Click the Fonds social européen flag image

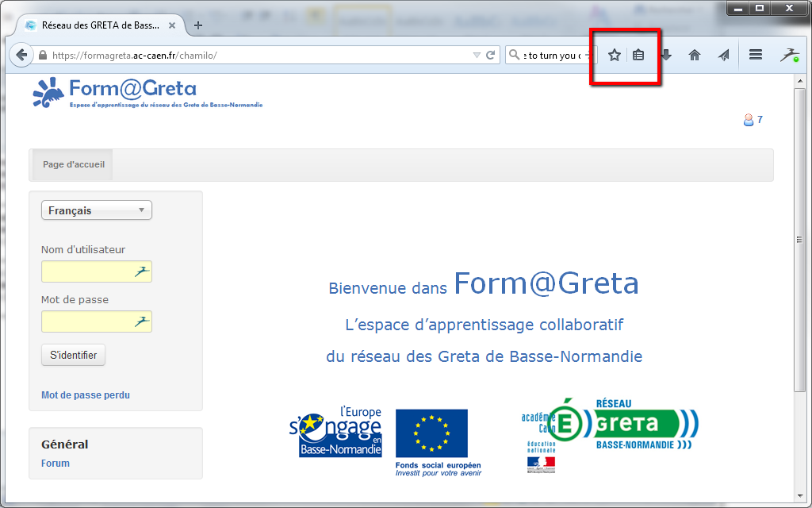click(x=432, y=433)
